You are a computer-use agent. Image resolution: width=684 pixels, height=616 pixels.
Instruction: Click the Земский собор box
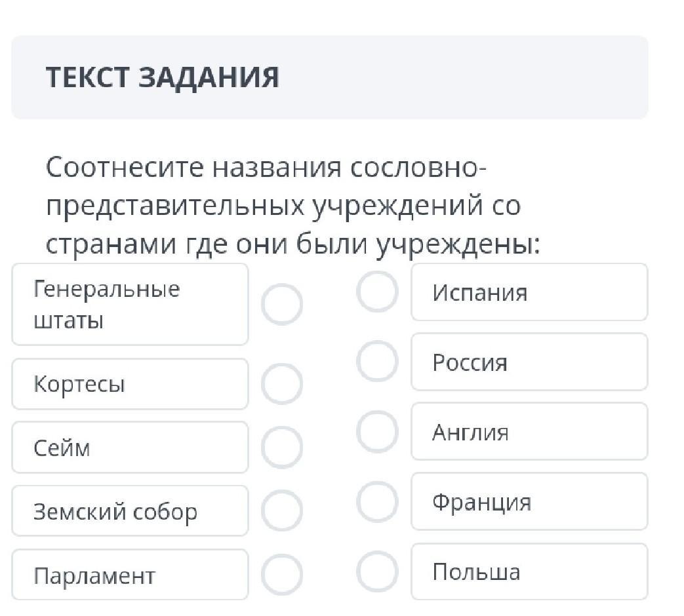[x=130, y=511]
